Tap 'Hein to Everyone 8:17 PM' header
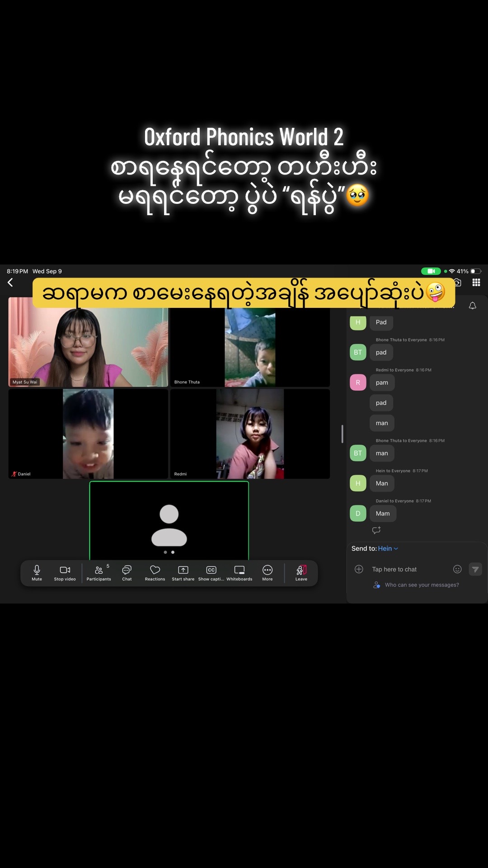The height and width of the screenshot is (868, 488). click(402, 471)
